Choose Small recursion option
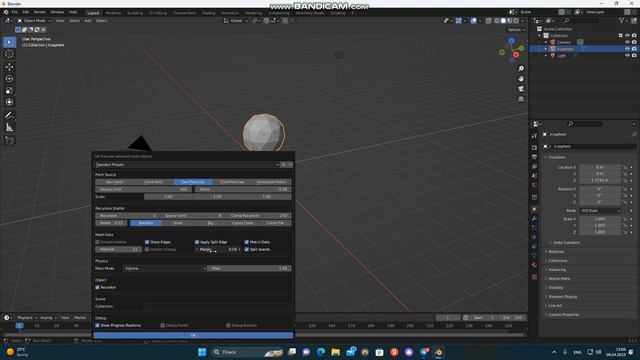Screen dimensions: 640x360 (x=178, y=223)
